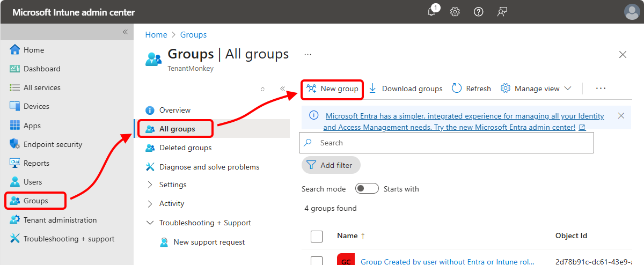Open Apps in sidebar
The width and height of the screenshot is (644, 265).
[26, 126]
